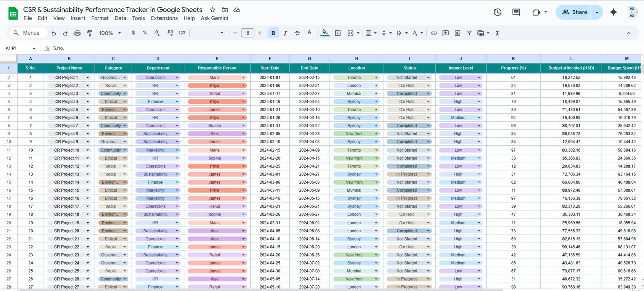644x291 pixels.
Task: Click the Share button
Action: [575, 12]
